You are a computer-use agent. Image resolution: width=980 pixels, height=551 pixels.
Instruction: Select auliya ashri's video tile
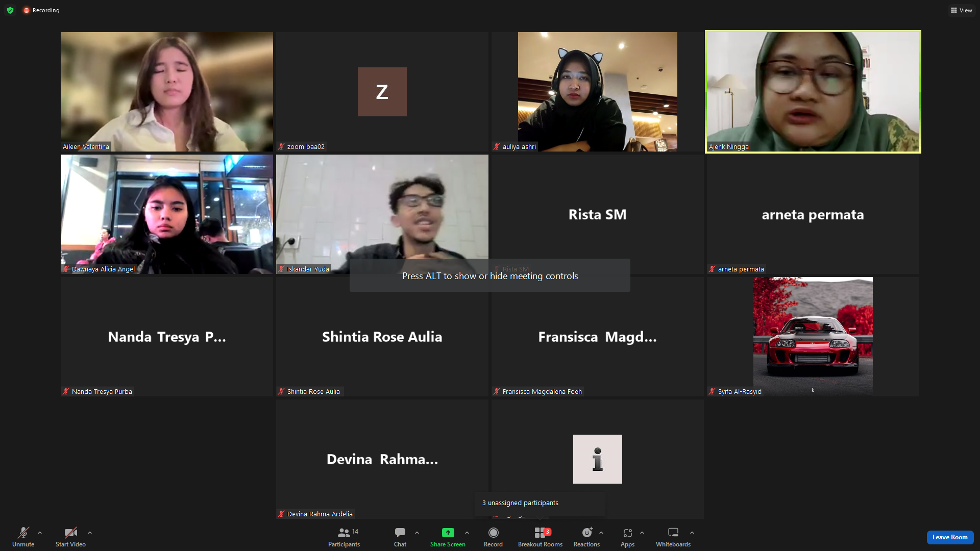598,92
